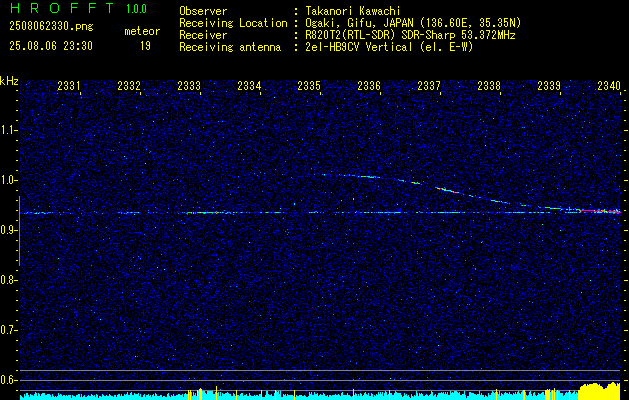This screenshot has width=629, height=400.
Task: Click the 2332 time axis label
Action: (129, 85)
